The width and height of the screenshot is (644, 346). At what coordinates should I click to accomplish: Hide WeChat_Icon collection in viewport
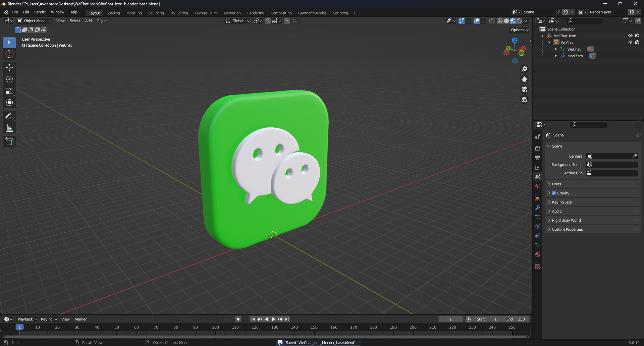pyautogui.click(x=630, y=36)
